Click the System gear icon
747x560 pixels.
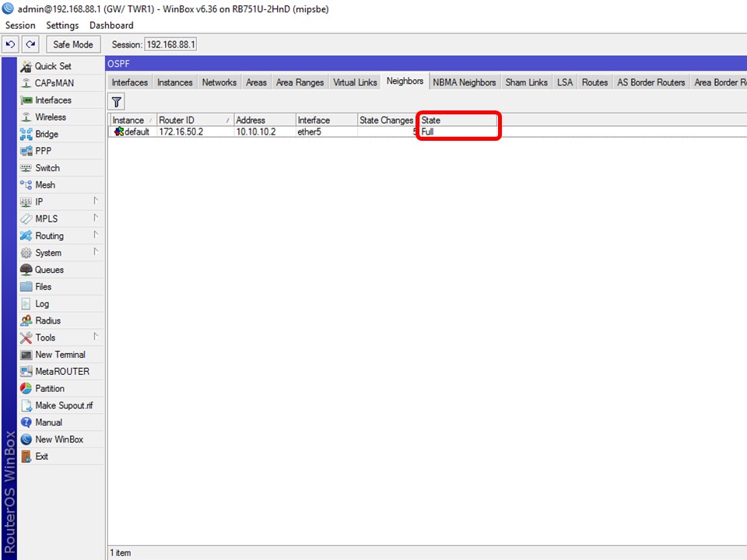point(26,253)
